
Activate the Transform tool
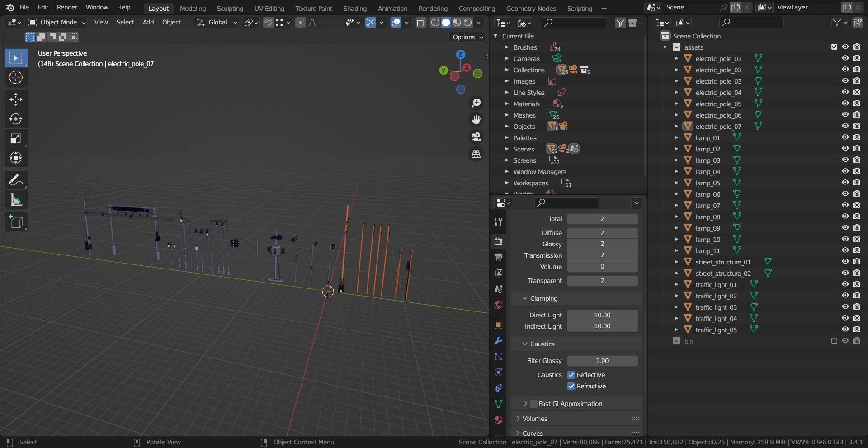point(16,158)
